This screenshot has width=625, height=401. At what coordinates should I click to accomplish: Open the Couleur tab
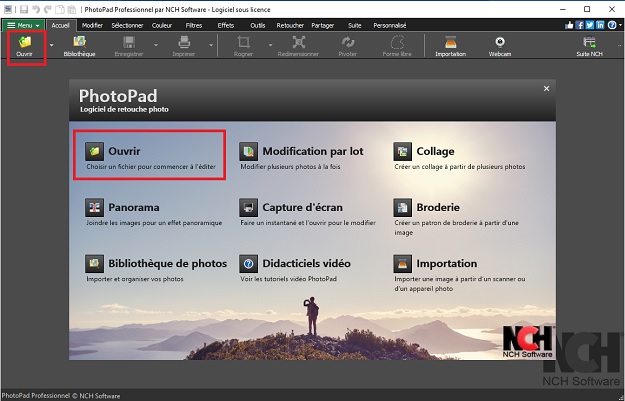tap(162, 25)
